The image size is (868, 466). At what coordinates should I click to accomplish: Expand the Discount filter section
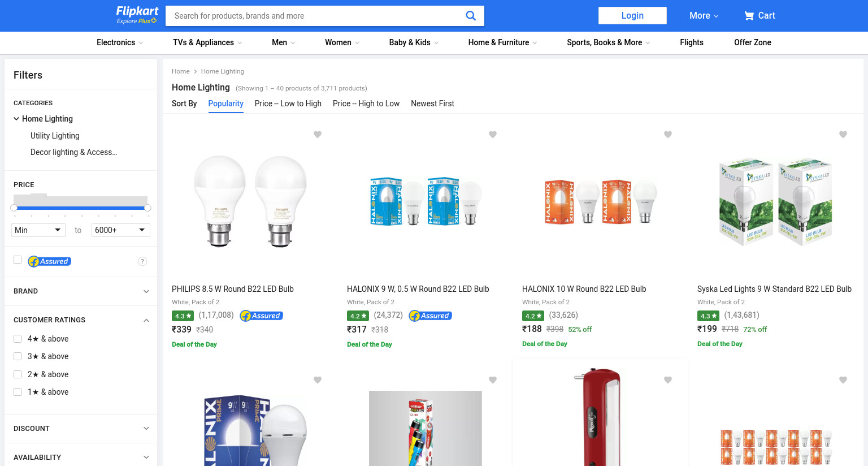(81, 429)
